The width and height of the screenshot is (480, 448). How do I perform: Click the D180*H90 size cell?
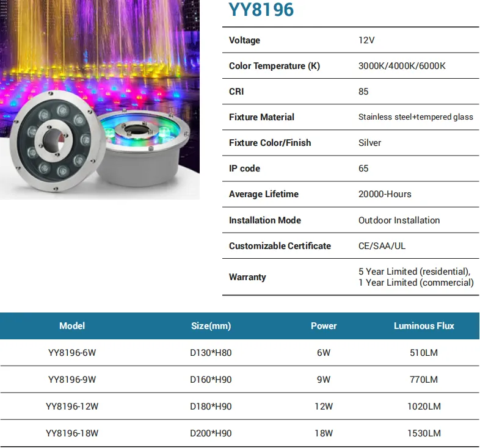[x=211, y=406]
